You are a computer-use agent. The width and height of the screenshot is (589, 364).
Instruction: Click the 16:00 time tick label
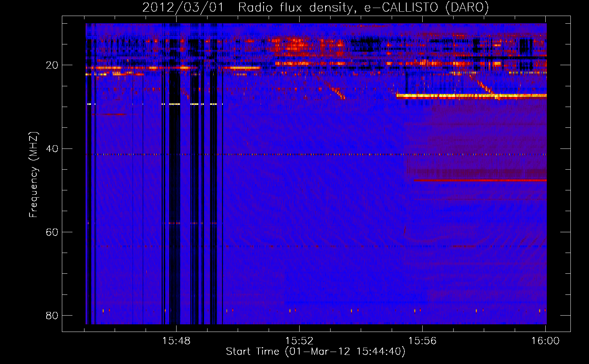[545, 341]
